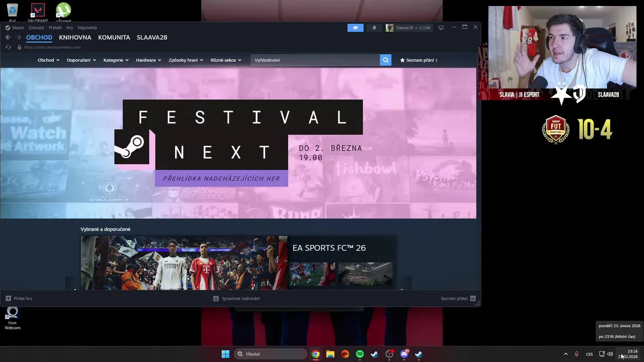Go forward with the Steam forward arrow
The image size is (644, 362).
pyautogui.click(x=19, y=37)
